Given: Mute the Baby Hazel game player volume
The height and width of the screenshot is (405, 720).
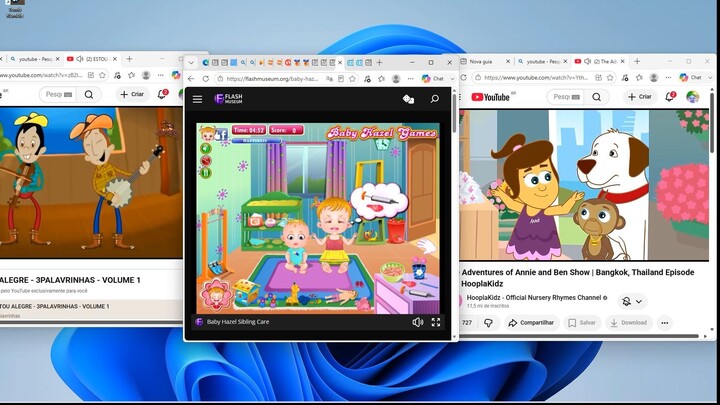Looking at the screenshot, I should point(417,322).
